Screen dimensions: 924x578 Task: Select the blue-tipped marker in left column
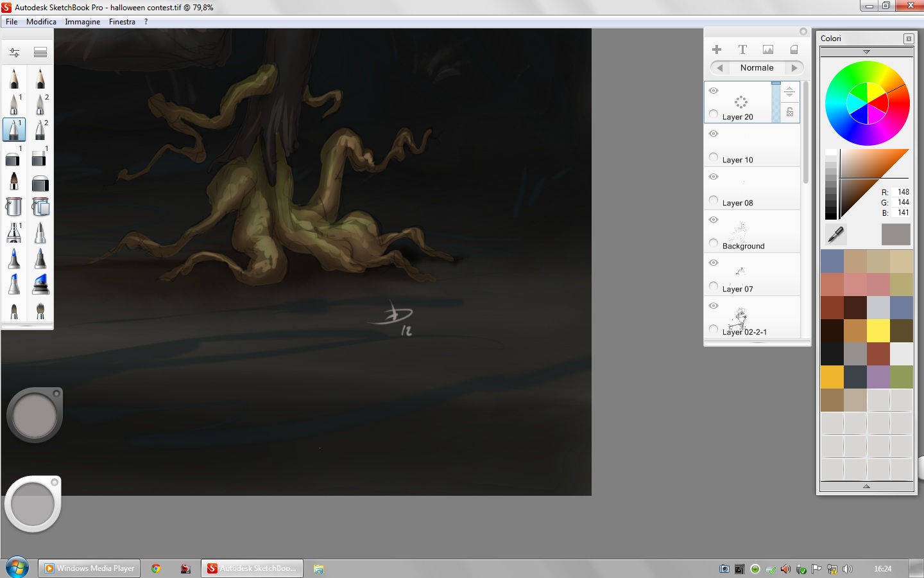tap(14, 258)
